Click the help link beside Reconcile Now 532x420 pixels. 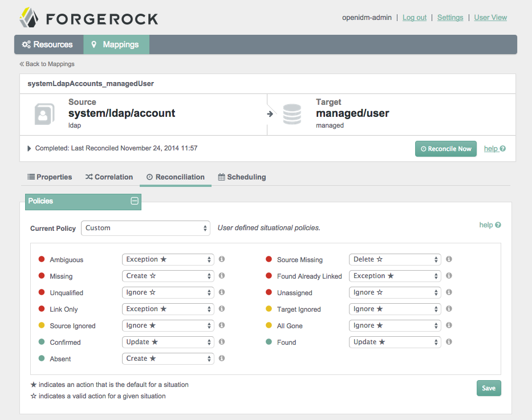494,149
